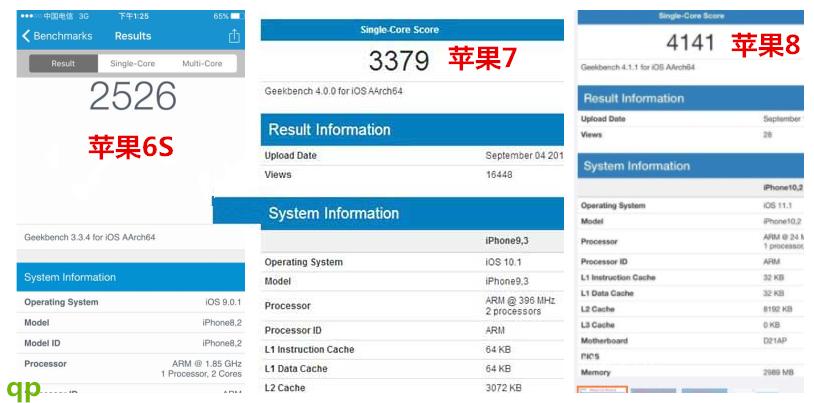Click the 65% battery percentage
Image resolution: width=814 pixels, height=403 pixels.
point(221,16)
